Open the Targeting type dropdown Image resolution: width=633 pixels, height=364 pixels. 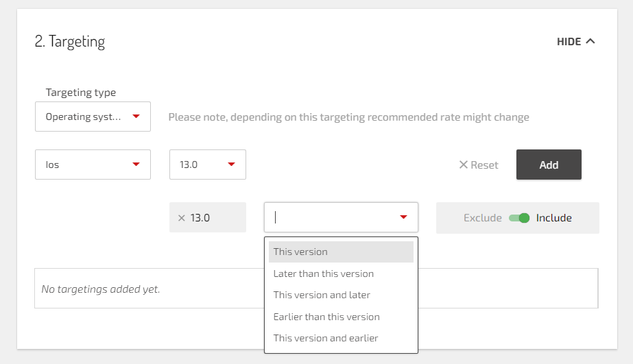tap(93, 117)
